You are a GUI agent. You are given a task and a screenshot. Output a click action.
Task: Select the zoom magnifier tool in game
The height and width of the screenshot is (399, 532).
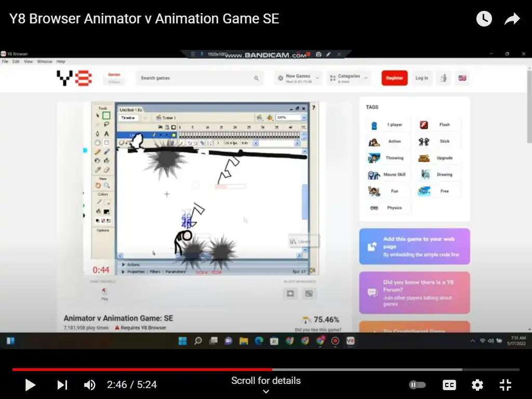[107, 185]
